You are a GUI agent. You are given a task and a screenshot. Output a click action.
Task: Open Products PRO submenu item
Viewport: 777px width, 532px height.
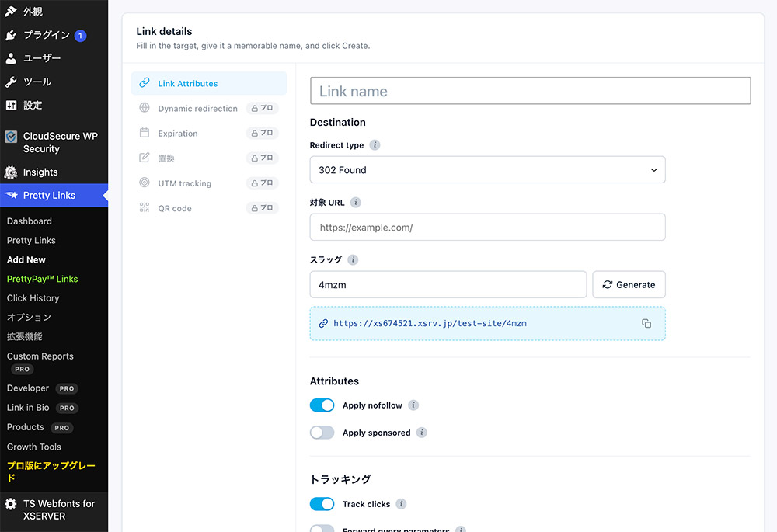pyautogui.click(x=40, y=427)
